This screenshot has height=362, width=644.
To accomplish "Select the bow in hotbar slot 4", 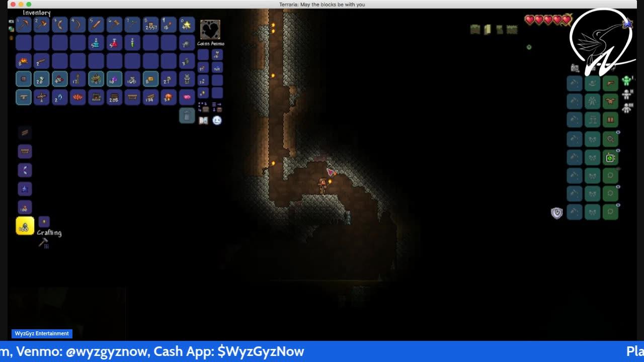I will pos(78,24).
